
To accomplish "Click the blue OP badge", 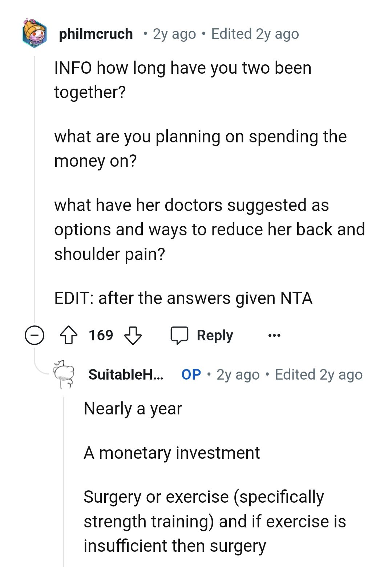I will click(x=191, y=374).
